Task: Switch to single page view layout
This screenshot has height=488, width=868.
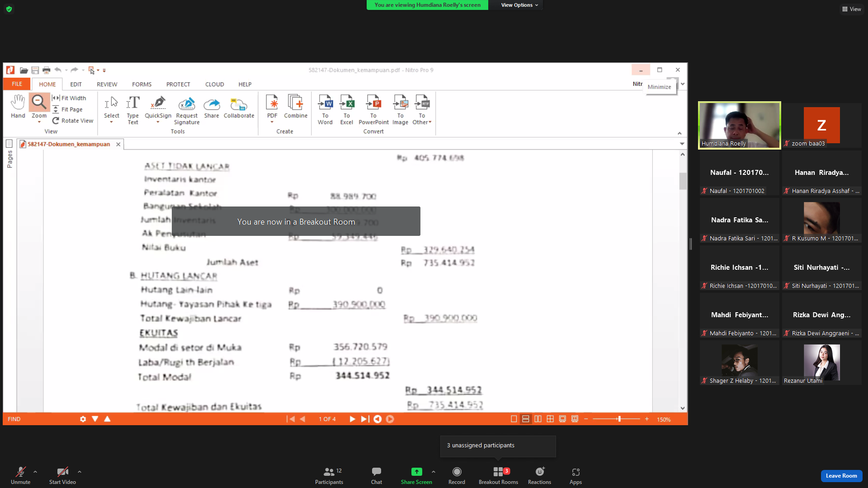Action: coord(514,419)
